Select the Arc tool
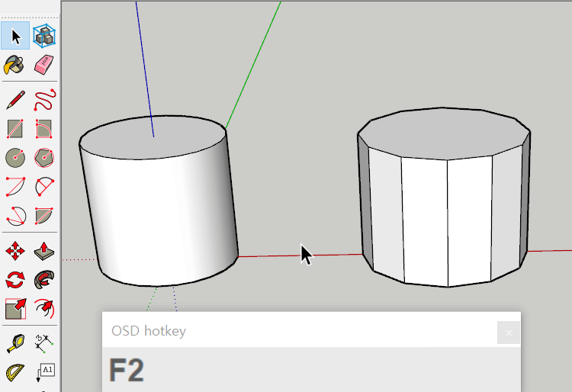 [x=15, y=186]
